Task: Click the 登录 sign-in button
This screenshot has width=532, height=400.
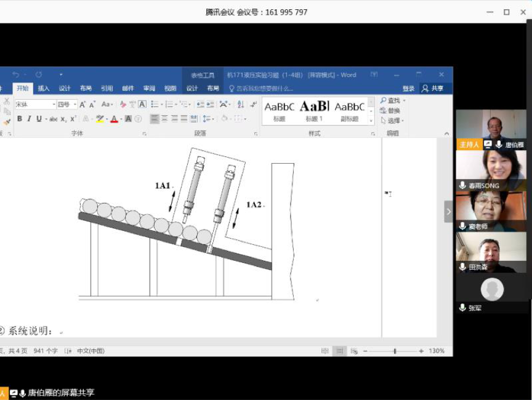Action: (408, 89)
